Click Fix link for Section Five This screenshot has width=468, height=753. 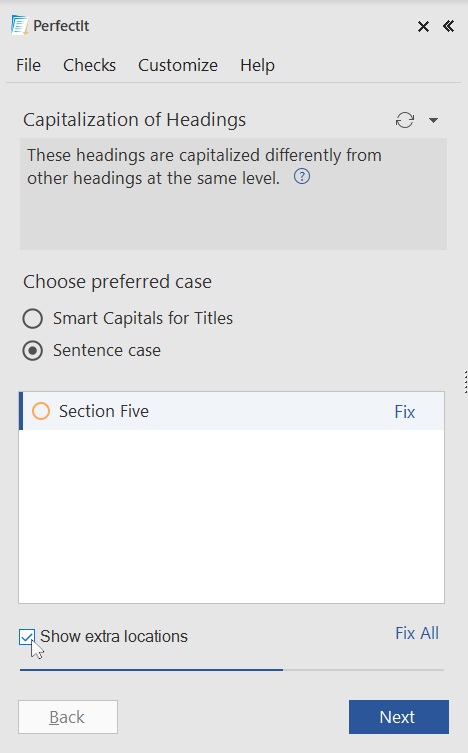[x=405, y=412]
